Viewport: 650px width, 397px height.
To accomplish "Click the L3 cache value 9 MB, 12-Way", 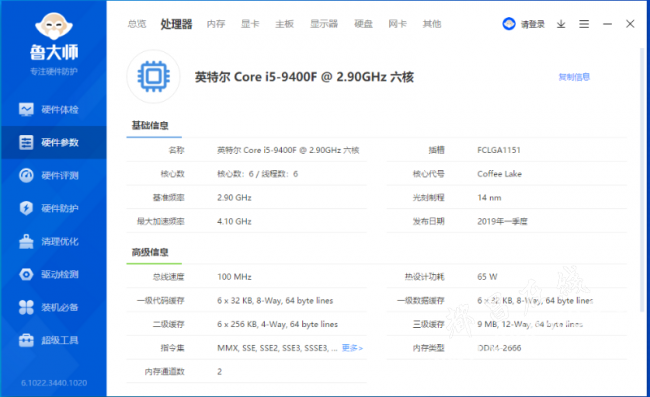I will pos(530,324).
